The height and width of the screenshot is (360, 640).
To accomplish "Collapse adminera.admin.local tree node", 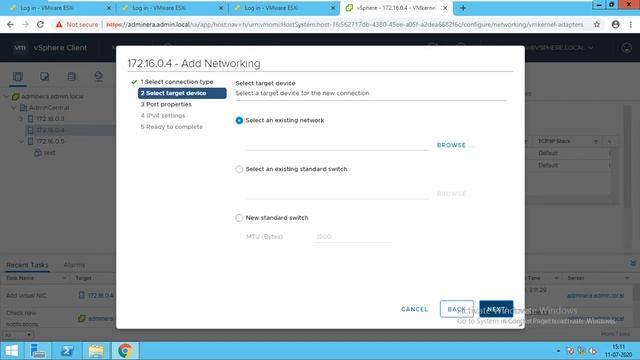I will [7, 97].
